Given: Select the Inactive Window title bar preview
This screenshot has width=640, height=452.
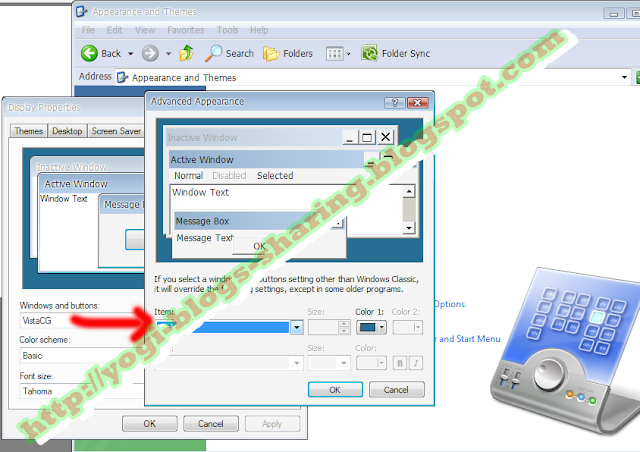Looking at the screenshot, I should coord(254,138).
